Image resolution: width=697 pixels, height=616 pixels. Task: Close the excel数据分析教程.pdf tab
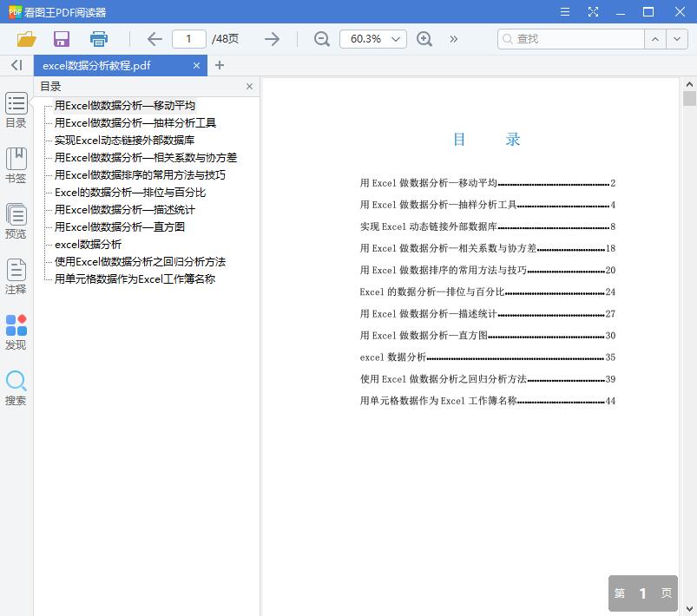coord(196,66)
